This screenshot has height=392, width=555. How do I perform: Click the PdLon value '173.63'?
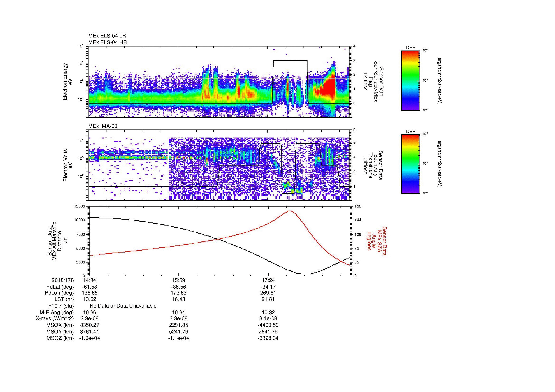pyautogui.click(x=179, y=293)
